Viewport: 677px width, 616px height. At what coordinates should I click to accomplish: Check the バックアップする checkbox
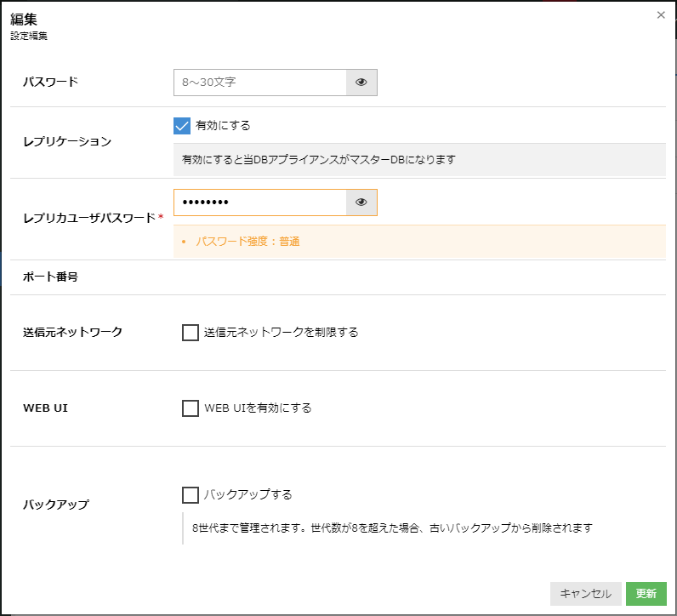(191, 495)
